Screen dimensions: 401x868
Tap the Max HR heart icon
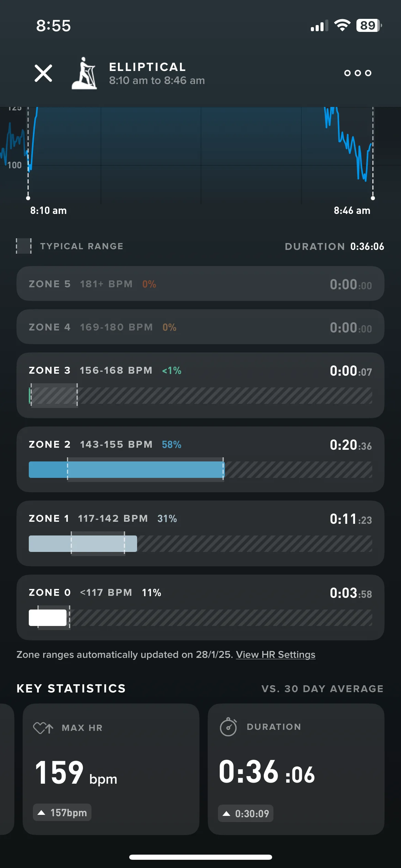click(x=43, y=728)
